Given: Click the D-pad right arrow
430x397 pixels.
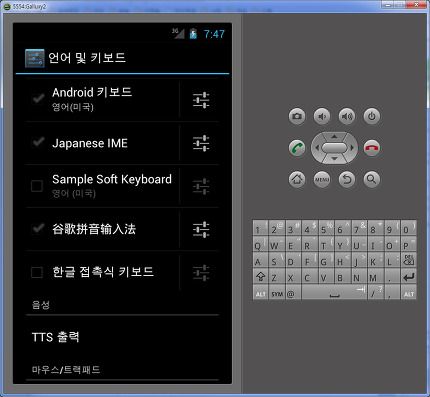Looking at the screenshot, I should tap(352, 148).
